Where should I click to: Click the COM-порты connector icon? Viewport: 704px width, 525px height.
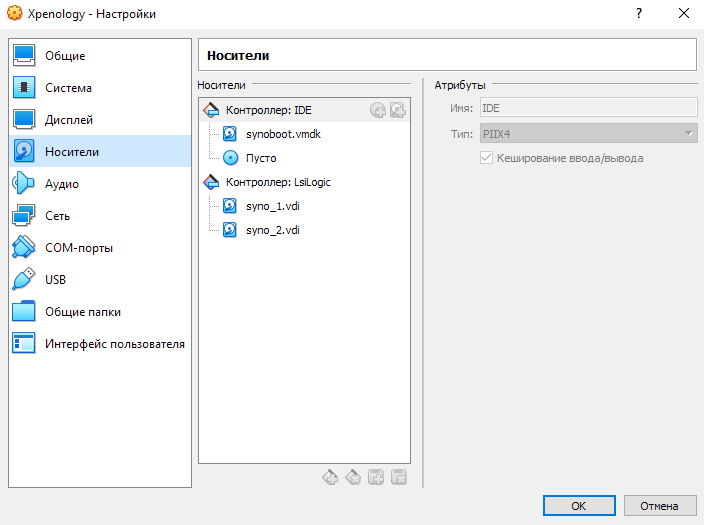[x=24, y=247]
